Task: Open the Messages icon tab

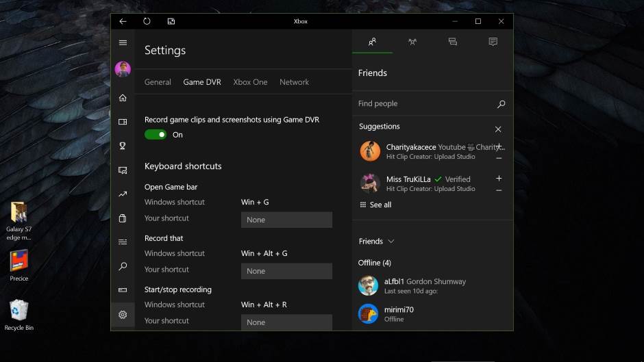Action: tap(452, 42)
